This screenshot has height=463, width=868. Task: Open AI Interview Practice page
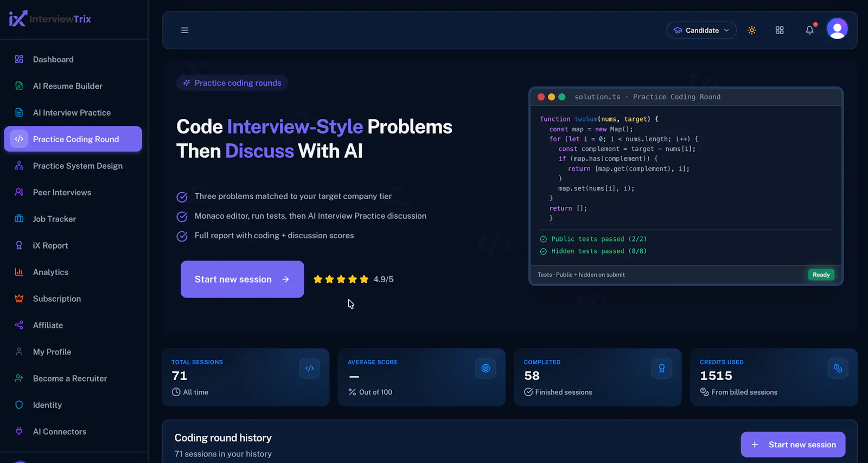(73, 112)
